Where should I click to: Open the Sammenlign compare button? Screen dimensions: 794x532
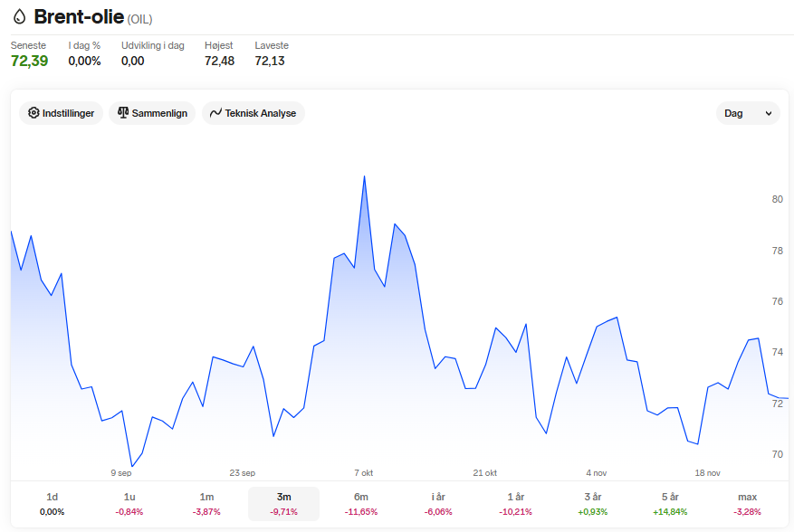tap(152, 113)
